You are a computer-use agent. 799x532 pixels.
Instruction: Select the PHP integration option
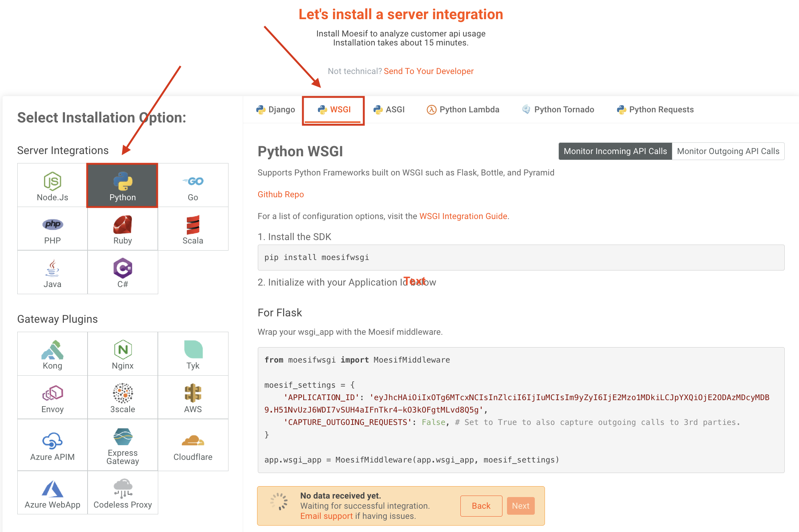click(x=52, y=229)
